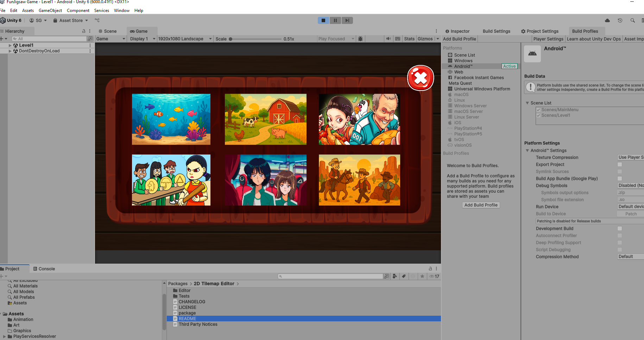Click the tag/label icon in Project toolbar
The image size is (644, 340).
coord(404,276)
